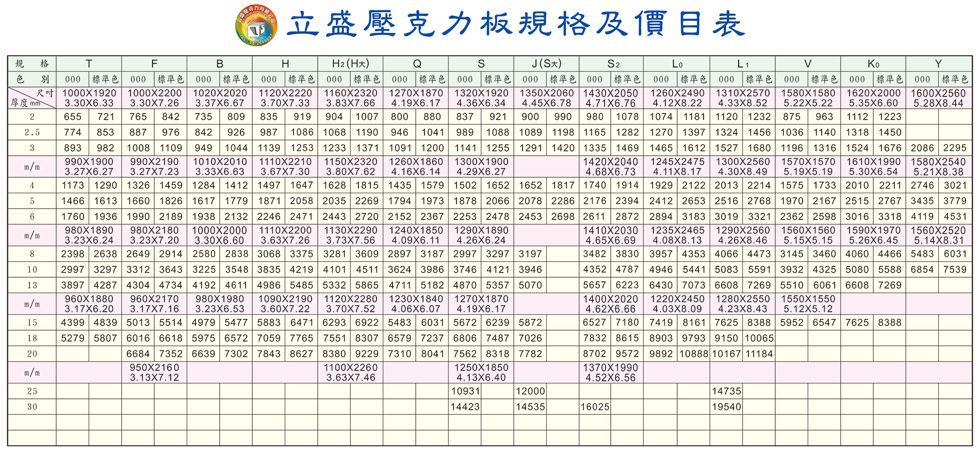Viewport: 980px width, 456px height.
Task: Select the T column header
Action: 89,63
